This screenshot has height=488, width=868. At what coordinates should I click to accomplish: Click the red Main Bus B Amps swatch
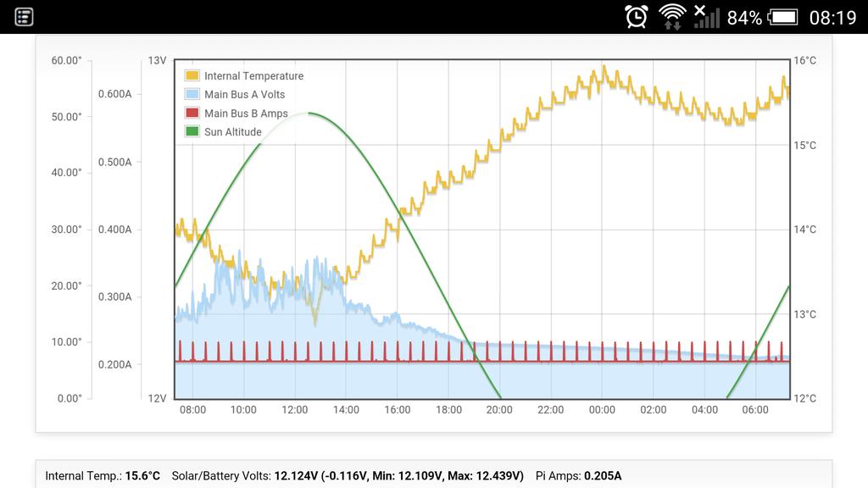[x=192, y=113]
